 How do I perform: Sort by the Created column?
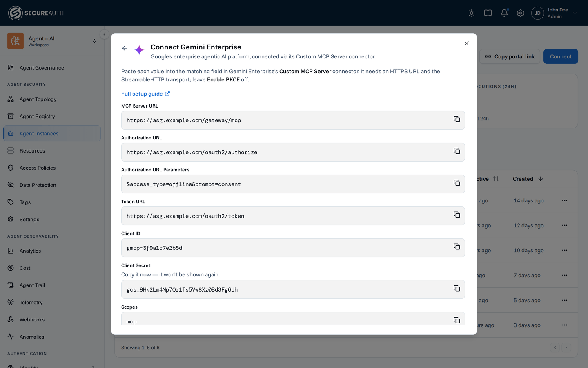tap(528, 179)
